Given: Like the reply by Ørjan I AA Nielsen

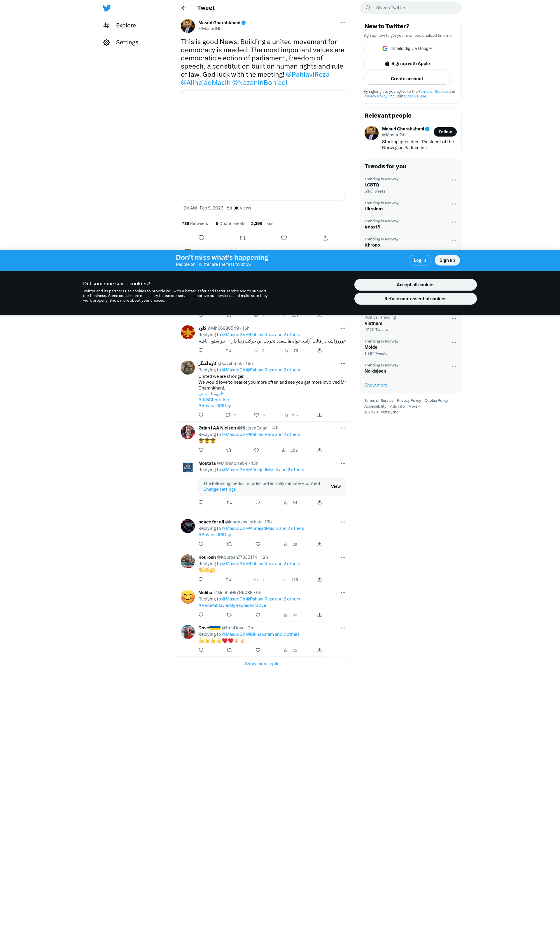Looking at the screenshot, I should coord(257,450).
